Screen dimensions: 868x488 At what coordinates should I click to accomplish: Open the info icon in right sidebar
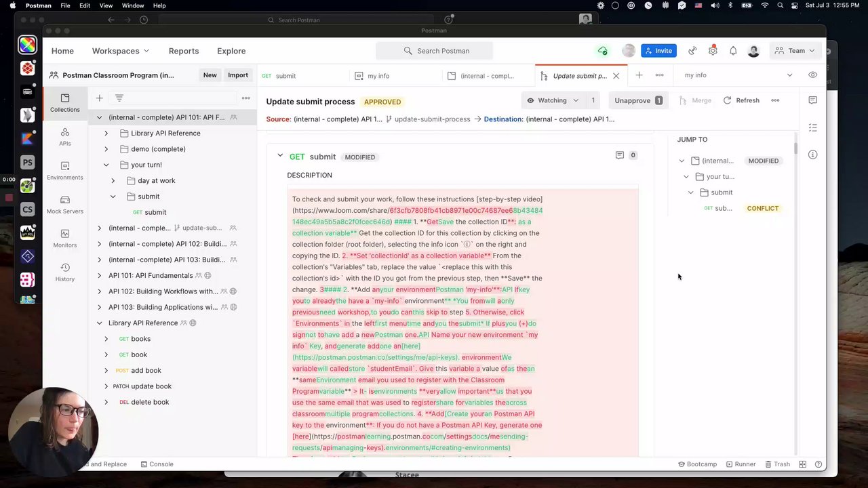click(812, 155)
